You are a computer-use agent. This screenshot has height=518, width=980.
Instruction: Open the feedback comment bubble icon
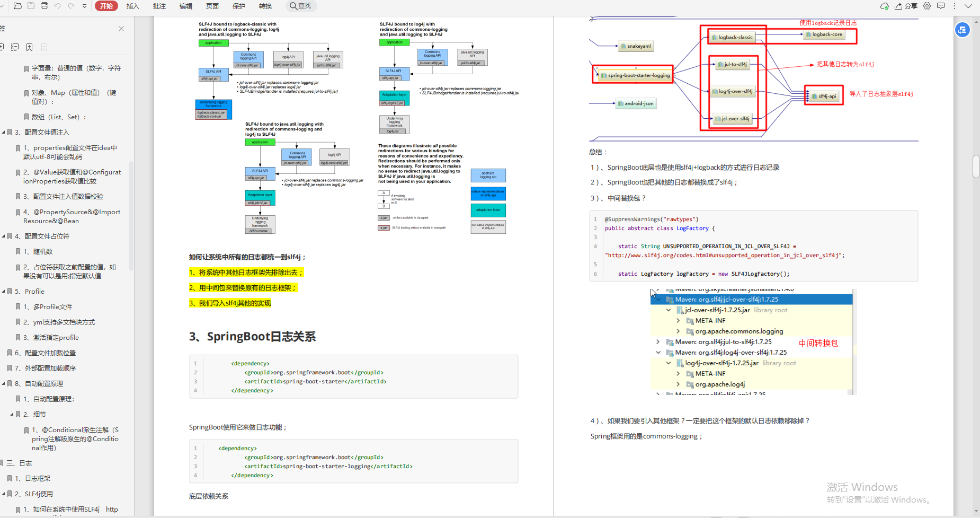point(941,6)
